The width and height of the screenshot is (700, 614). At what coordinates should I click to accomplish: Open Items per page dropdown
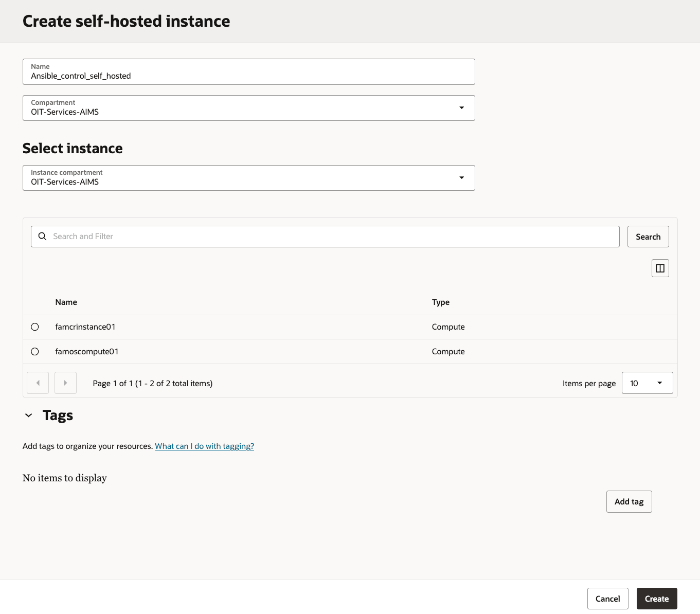[647, 383]
